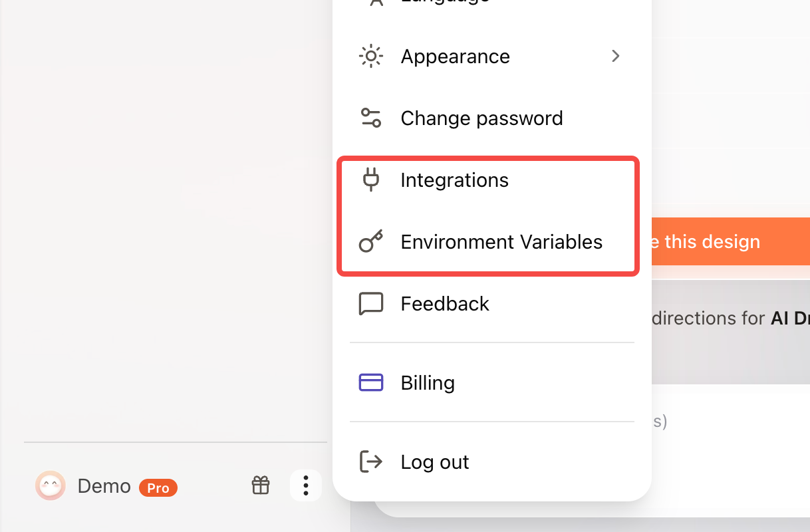The image size is (810, 532).
Task: Click the key icon for Environment Variables
Action: point(371,241)
